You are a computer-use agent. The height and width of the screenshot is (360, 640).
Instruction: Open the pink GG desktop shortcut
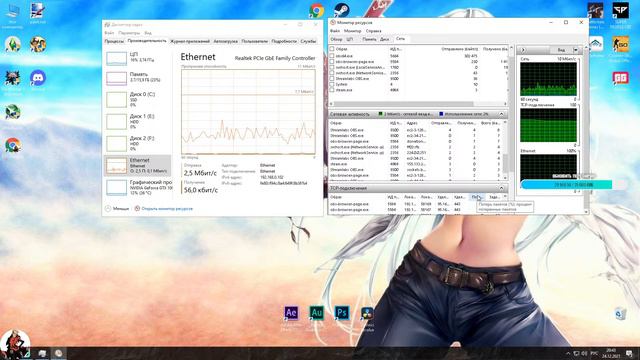(x=620, y=78)
